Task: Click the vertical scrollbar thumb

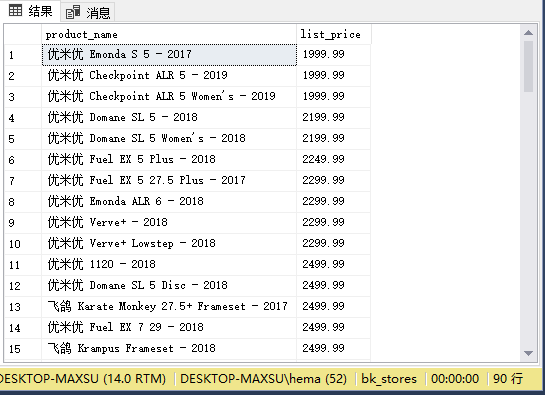Action: click(x=528, y=66)
